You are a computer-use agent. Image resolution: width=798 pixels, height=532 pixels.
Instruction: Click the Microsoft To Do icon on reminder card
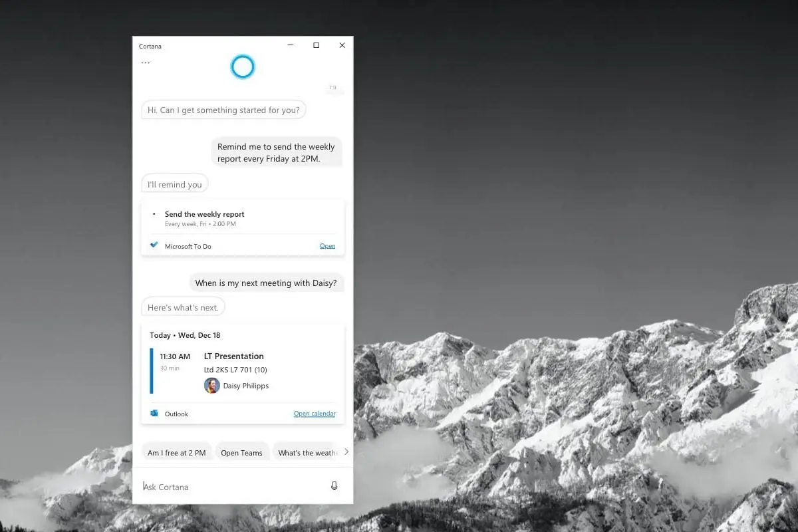tap(154, 245)
